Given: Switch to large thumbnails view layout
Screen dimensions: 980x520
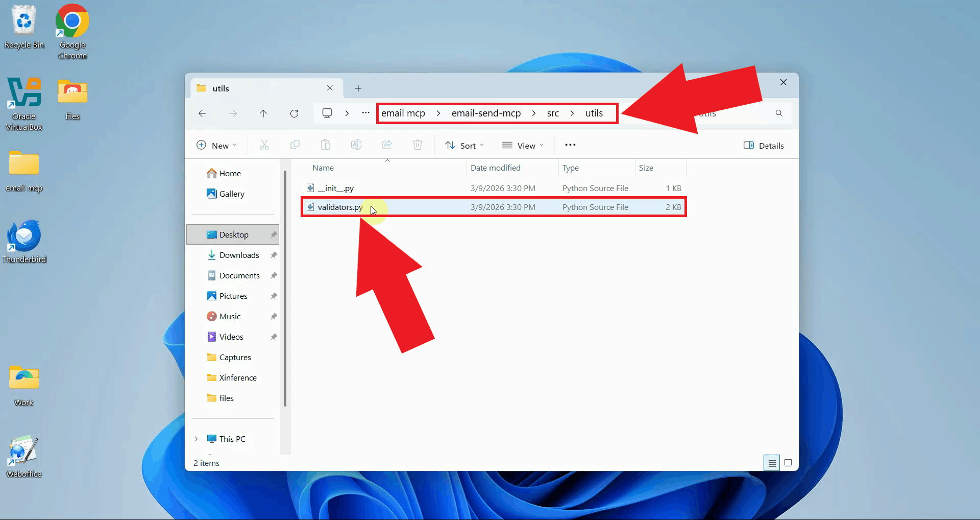Looking at the screenshot, I should (x=788, y=463).
